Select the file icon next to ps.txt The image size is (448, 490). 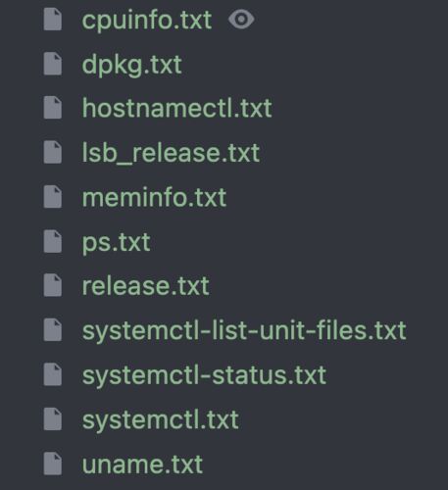[x=53, y=242]
